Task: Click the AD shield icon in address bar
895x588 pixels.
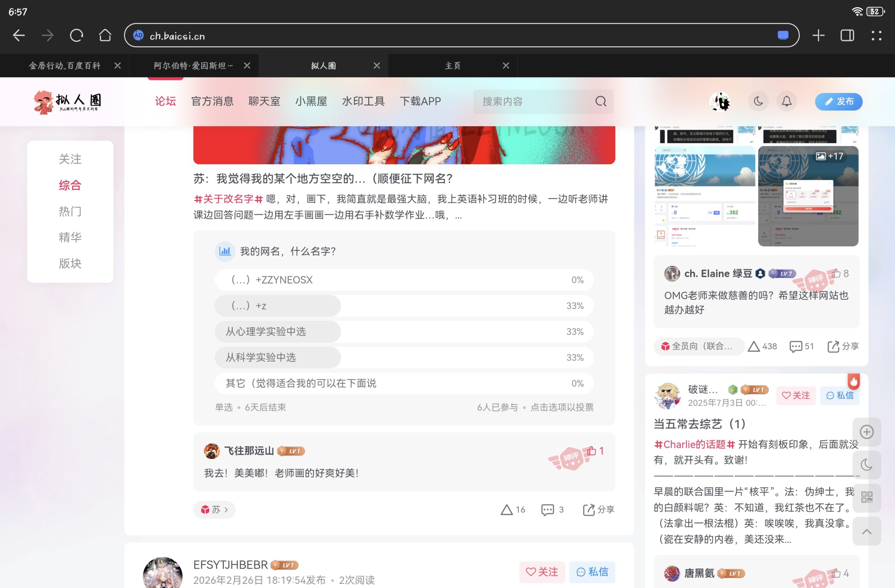Action: tap(138, 35)
